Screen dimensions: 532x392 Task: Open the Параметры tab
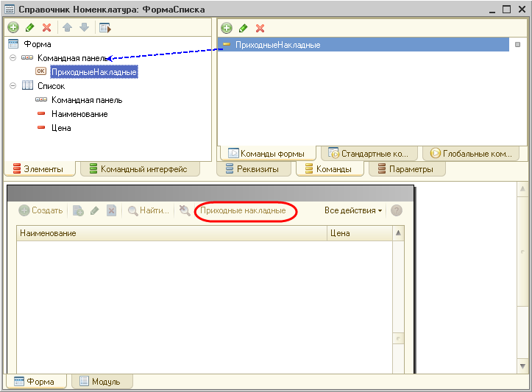point(409,169)
